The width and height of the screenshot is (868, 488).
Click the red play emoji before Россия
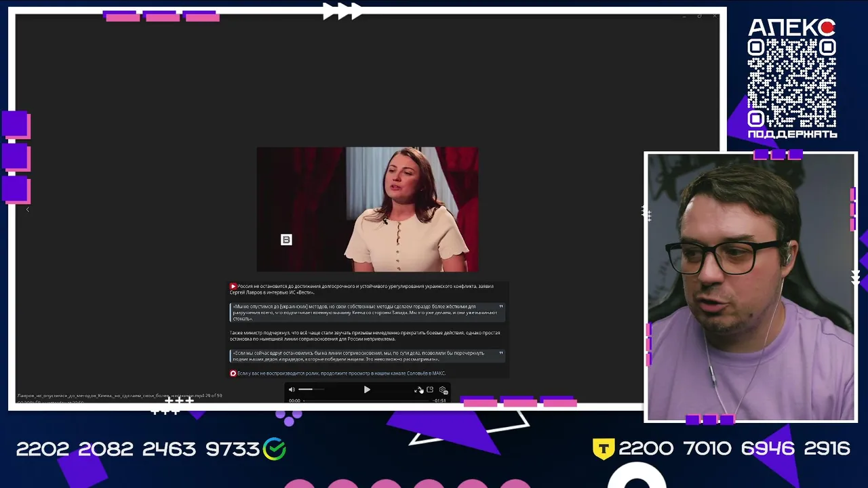tap(233, 287)
